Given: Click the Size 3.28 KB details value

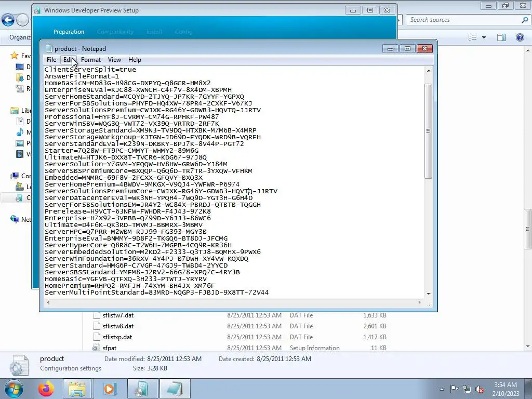Looking at the screenshot, I should pyautogui.click(x=157, y=368).
